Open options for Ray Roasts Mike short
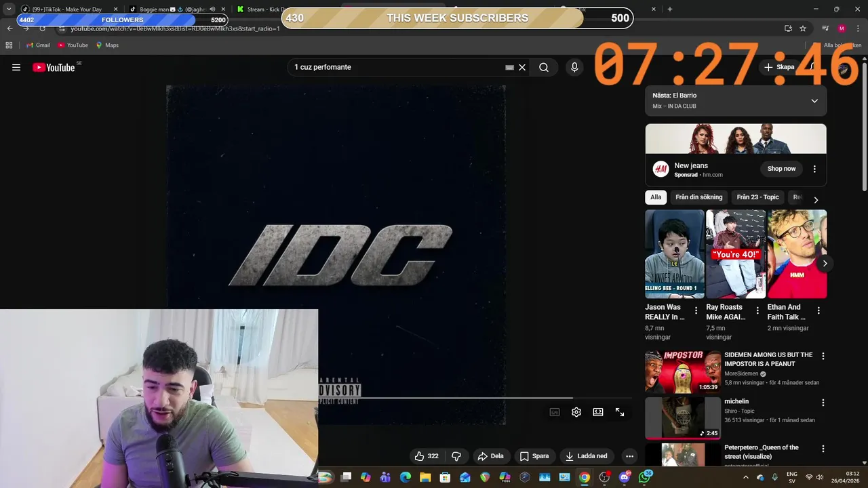 pyautogui.click(x=757, y=310)
